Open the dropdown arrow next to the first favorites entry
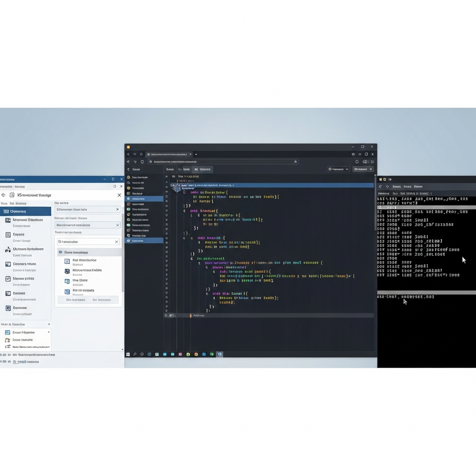The width and height of the screenshot is (476, 476). (x=48, y=332)
